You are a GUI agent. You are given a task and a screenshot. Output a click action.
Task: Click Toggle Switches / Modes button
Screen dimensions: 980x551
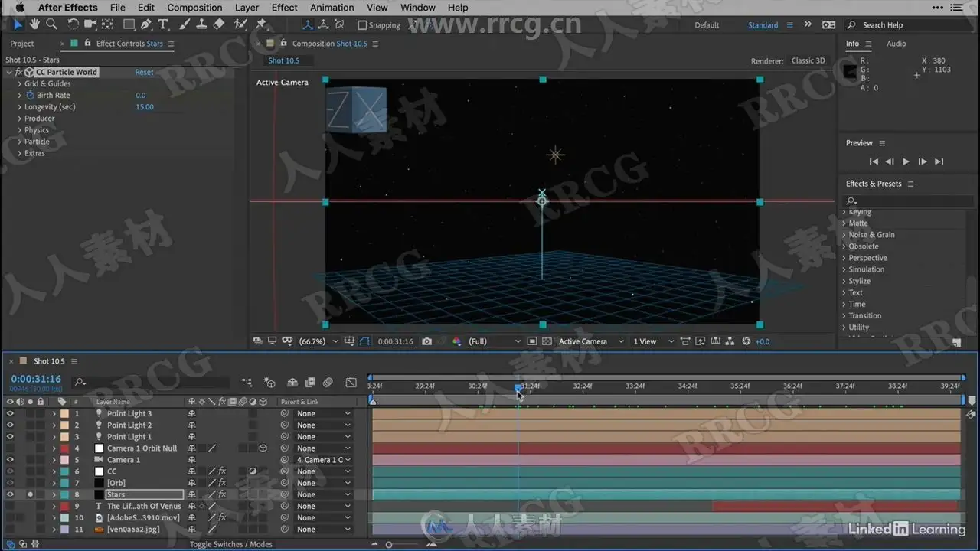[x=230, y=544]
